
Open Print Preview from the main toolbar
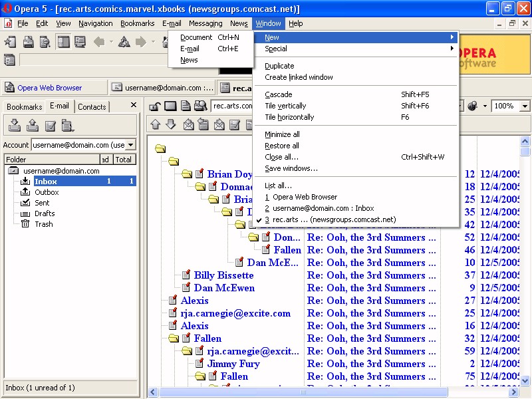point(45,42)
